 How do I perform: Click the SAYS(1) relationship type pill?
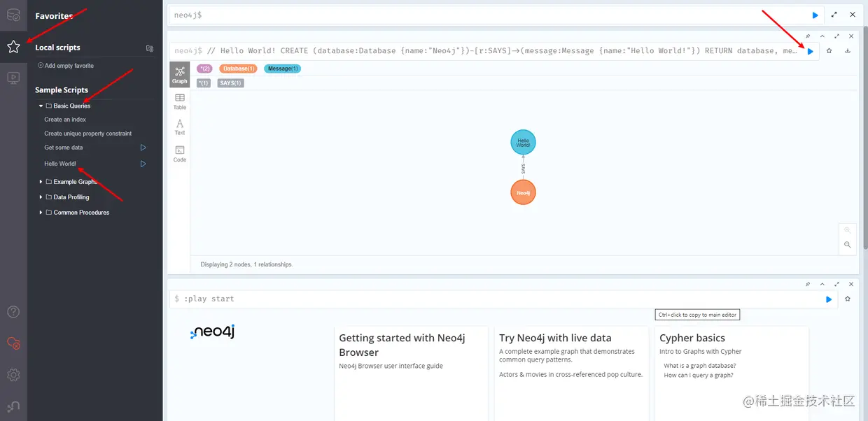pos(230,83)
